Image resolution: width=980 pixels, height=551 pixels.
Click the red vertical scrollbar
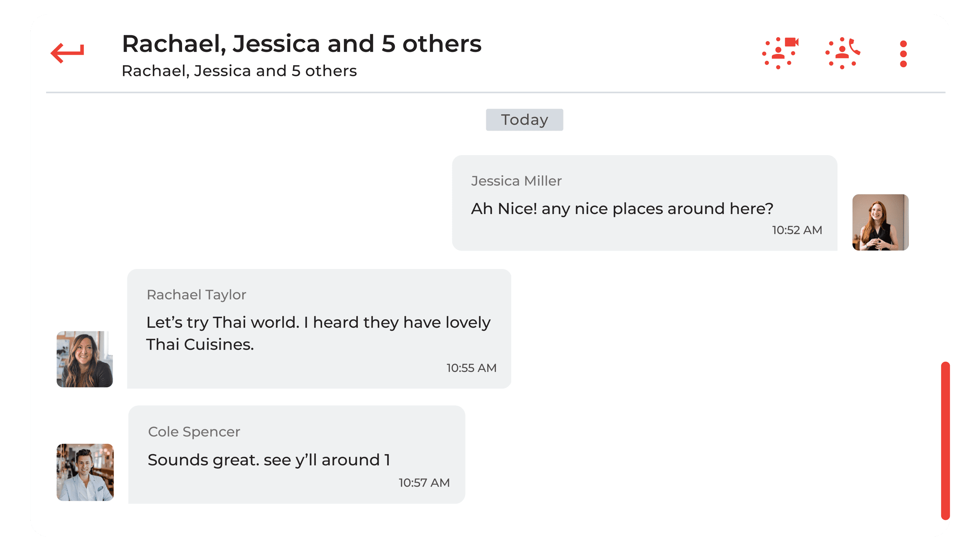pos(945,441)
